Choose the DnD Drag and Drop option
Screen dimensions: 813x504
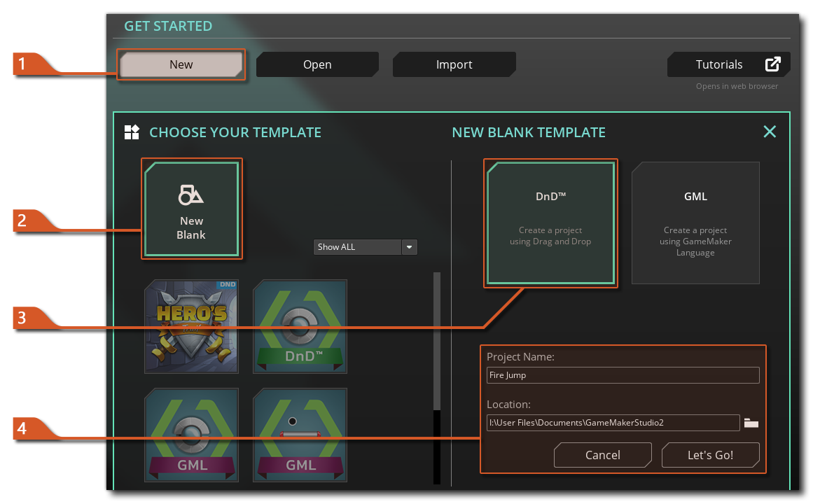550,223
